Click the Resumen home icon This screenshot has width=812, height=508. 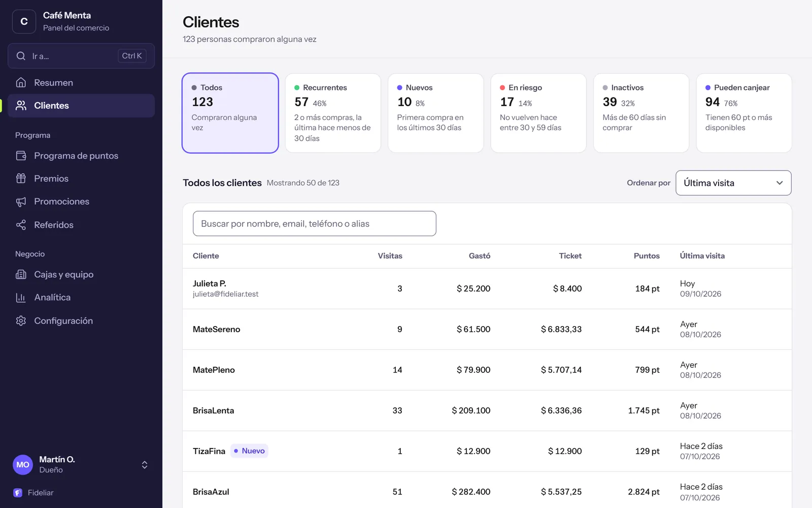(x=21, y=82)
